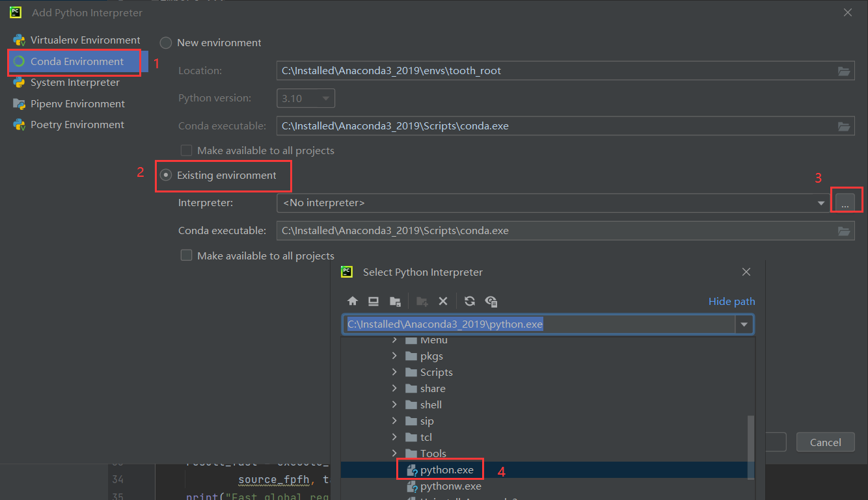The image size is (868, 500).
Task: Toggle upper Make available to all projects checkbox
Action: click(186, 150)
